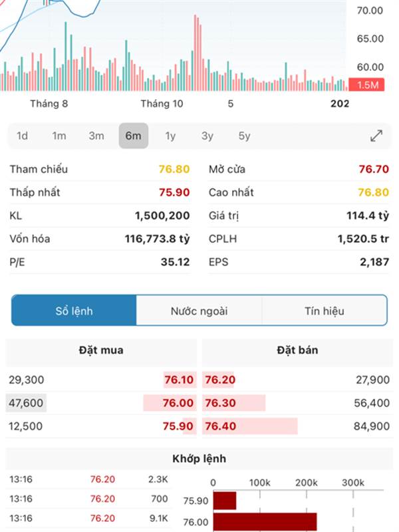Open the Sổ lệnh tab
Image resolution: width=399 pixels, height=532 pixels.
point(74,311)
